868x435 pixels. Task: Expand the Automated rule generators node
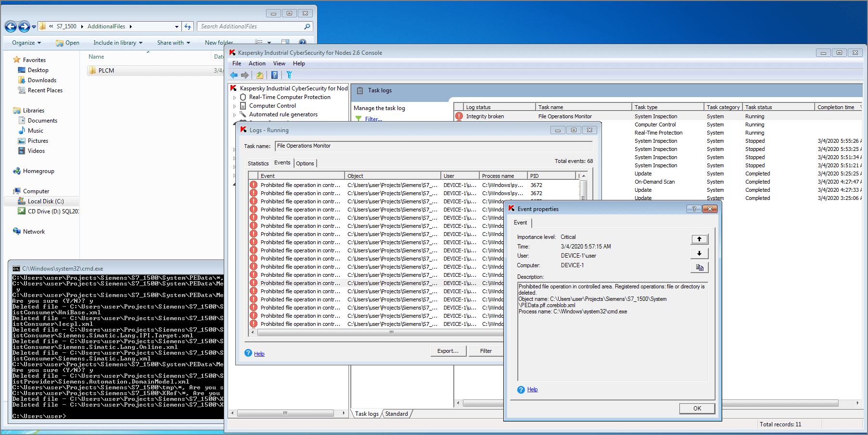(235, 115)
